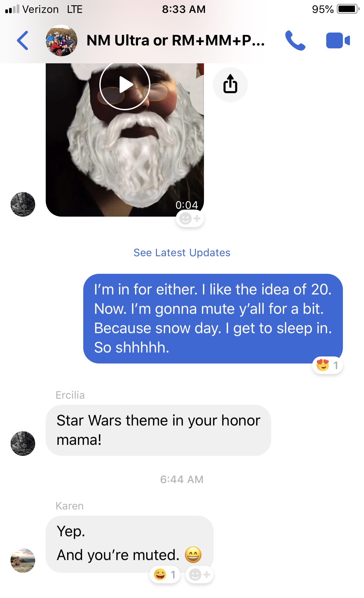Start a video call with the group
The height and width of the screenshot is (598, 364).
[338, 40]
